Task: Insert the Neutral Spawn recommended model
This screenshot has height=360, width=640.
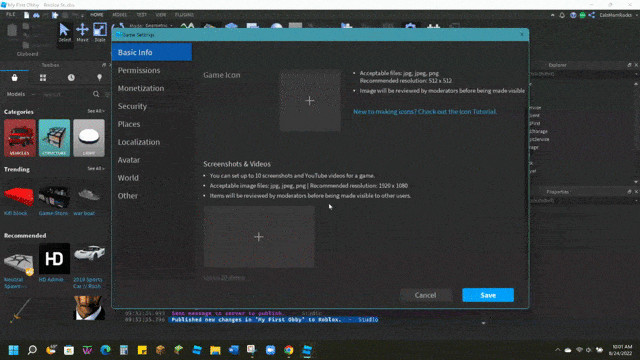Action: tap(19, 262)
